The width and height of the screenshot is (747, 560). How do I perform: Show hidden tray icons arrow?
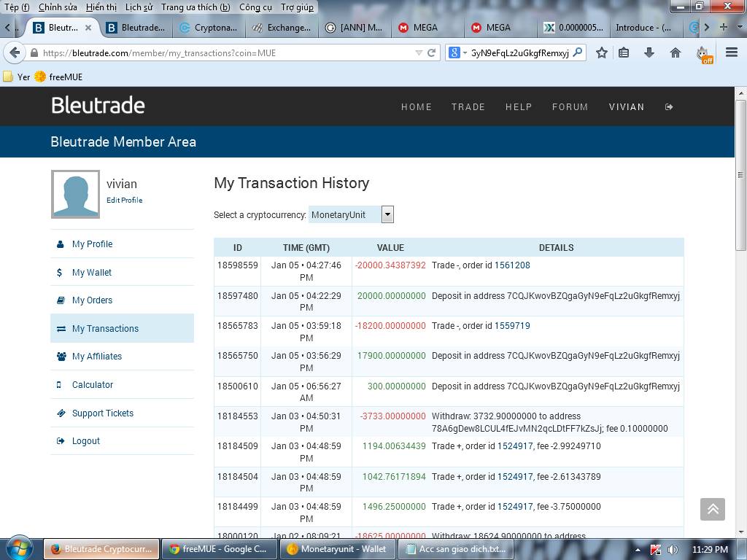638,550
